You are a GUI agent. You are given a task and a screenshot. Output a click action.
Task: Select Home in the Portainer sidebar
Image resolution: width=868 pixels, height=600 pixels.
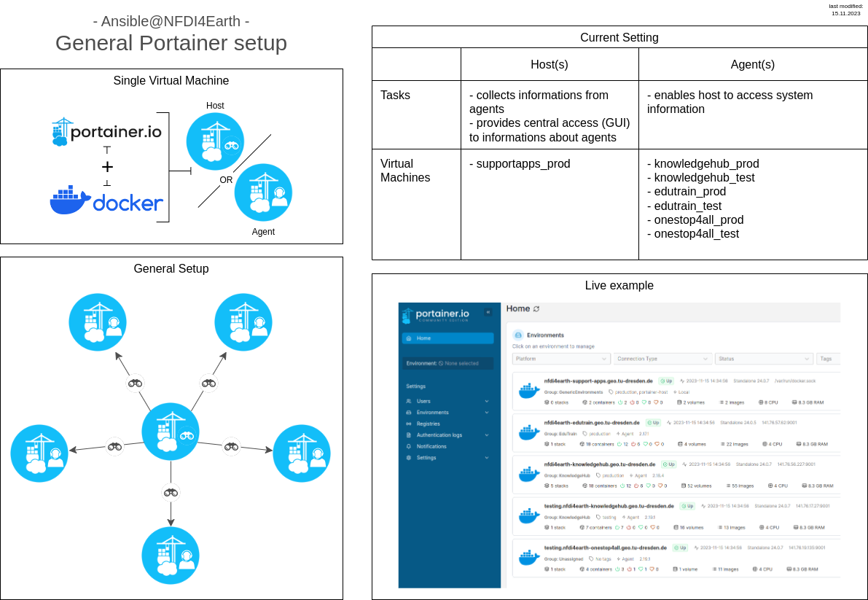click(x=447, y=338)
